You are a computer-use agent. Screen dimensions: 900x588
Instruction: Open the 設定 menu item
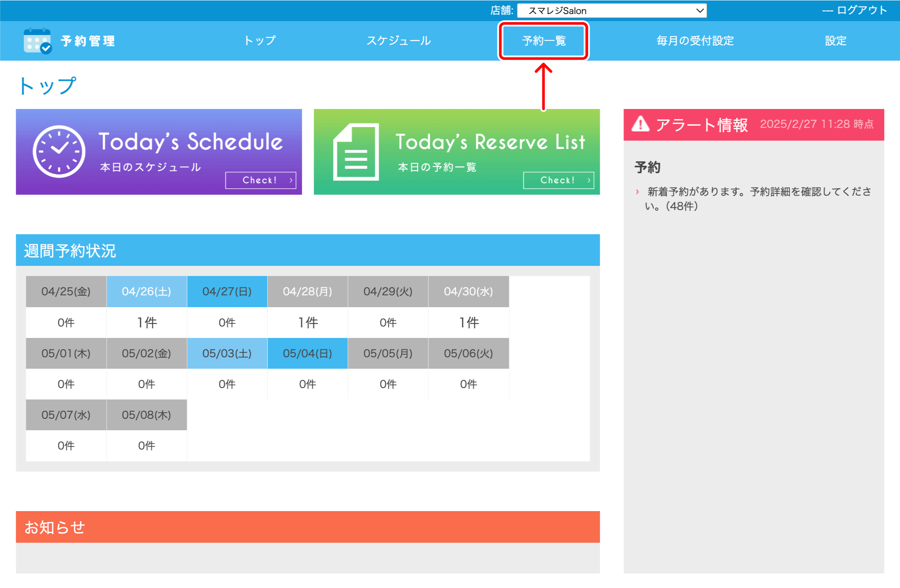click(x=835, y=41)
